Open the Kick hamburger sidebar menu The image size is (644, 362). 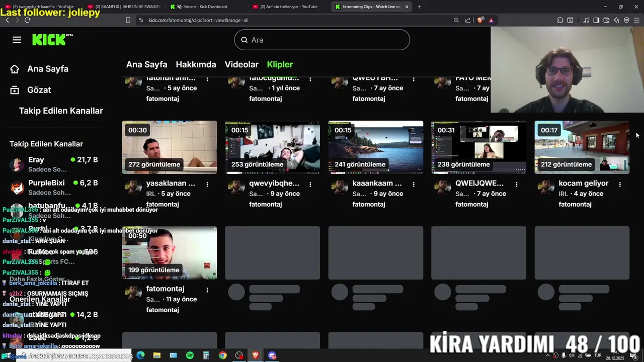[x=17, y=40]
